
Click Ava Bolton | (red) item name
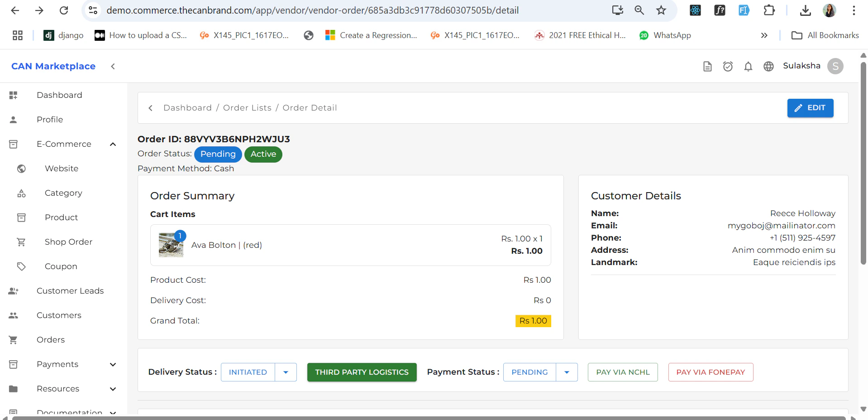pyautogui.click(x=227, y=245)
